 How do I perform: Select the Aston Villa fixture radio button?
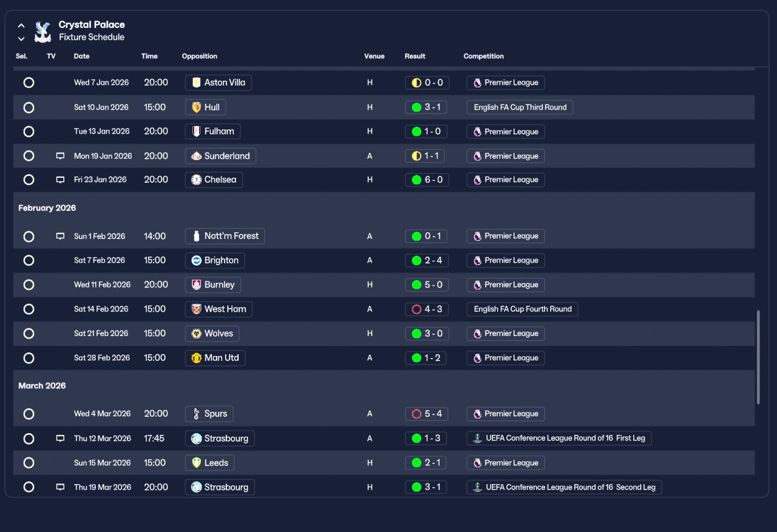point(29,82)
